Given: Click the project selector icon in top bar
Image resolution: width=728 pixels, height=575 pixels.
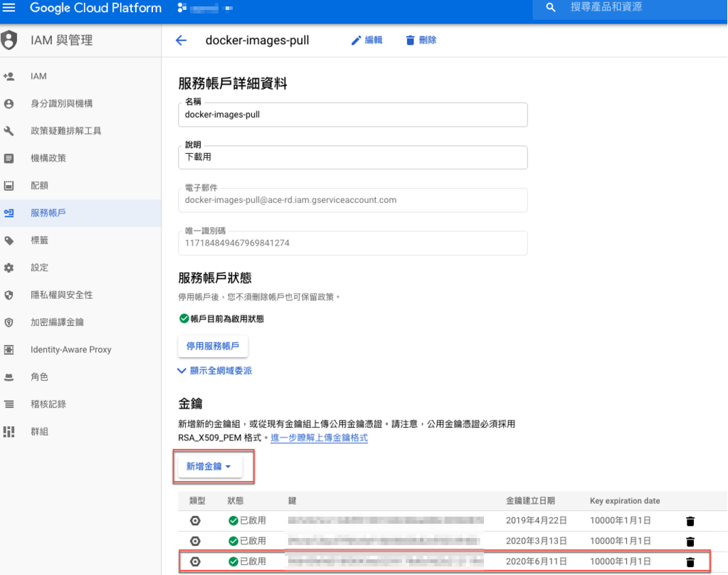Looking at the screenshot, I should (182, 8).
